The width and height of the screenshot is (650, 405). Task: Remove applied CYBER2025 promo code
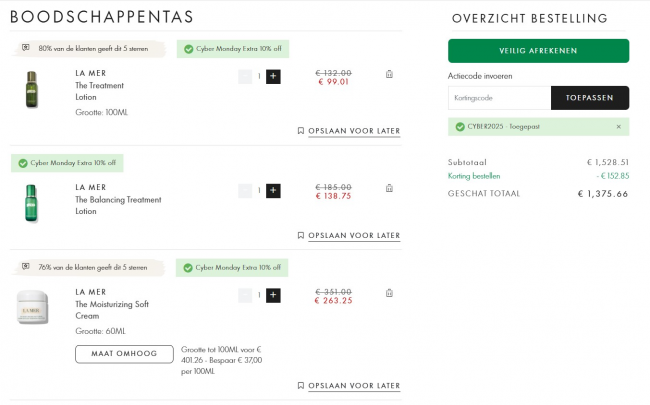[x=618, y=127]
